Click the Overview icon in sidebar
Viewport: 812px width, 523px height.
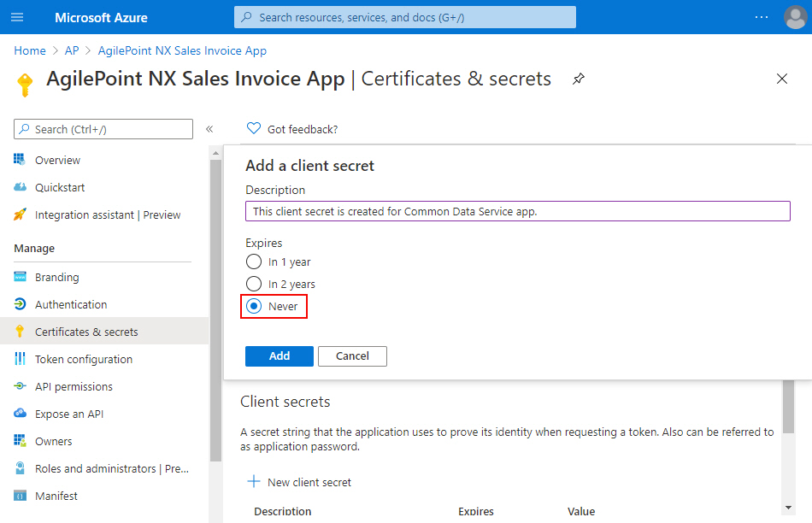pyautogui.click(x=20, y=160)
